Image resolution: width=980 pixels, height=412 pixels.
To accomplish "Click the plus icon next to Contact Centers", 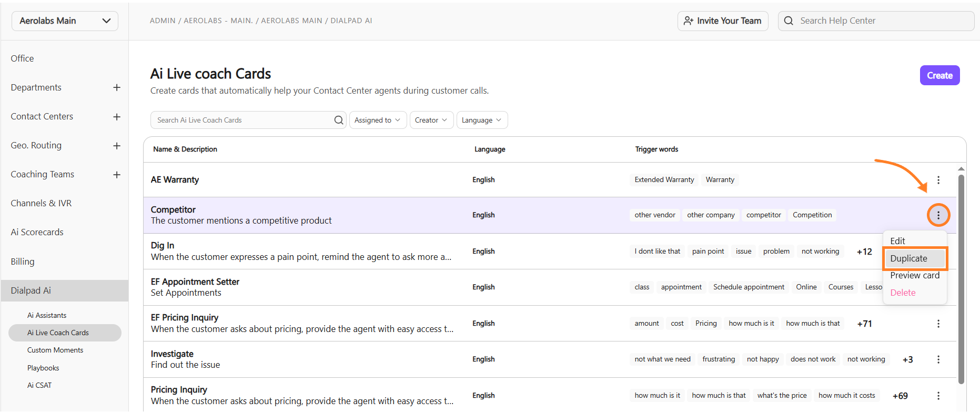I will (117, 117).
